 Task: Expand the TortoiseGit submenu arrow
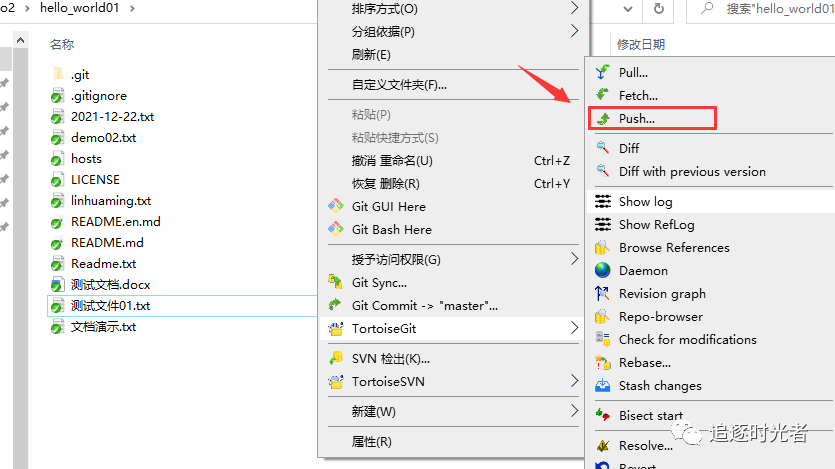(574, 328)
